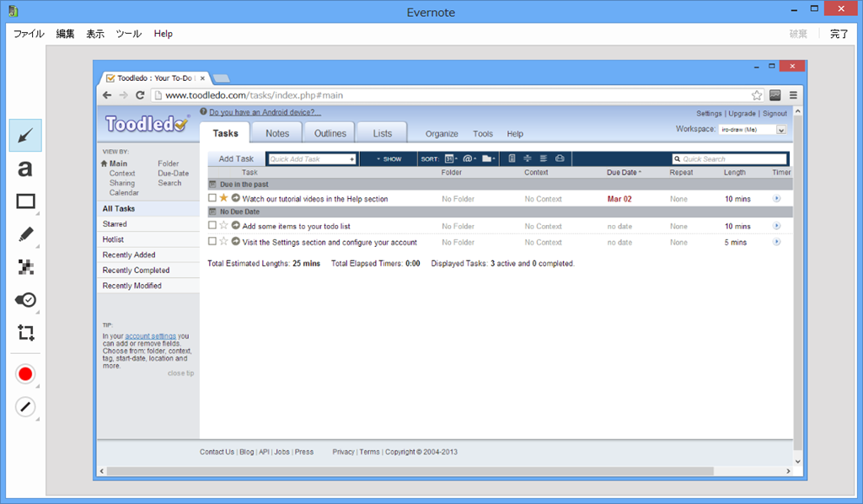Choose the Rectangle shape tool
The width and height of the screenshot is (863, 504).
(x=25, y=201)
